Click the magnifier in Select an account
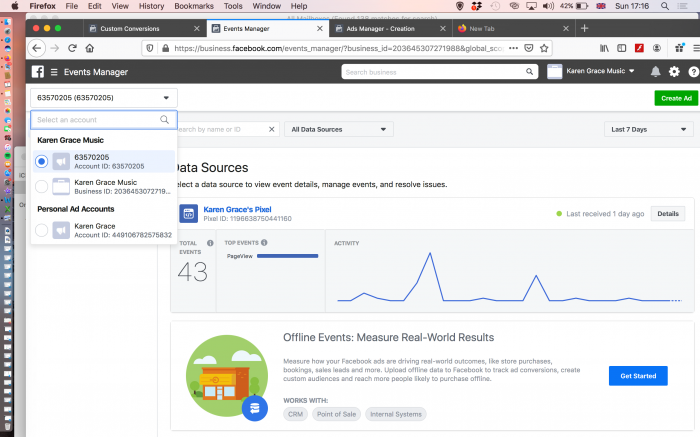This screenshot has height=437, width=700. click(164, 120)
